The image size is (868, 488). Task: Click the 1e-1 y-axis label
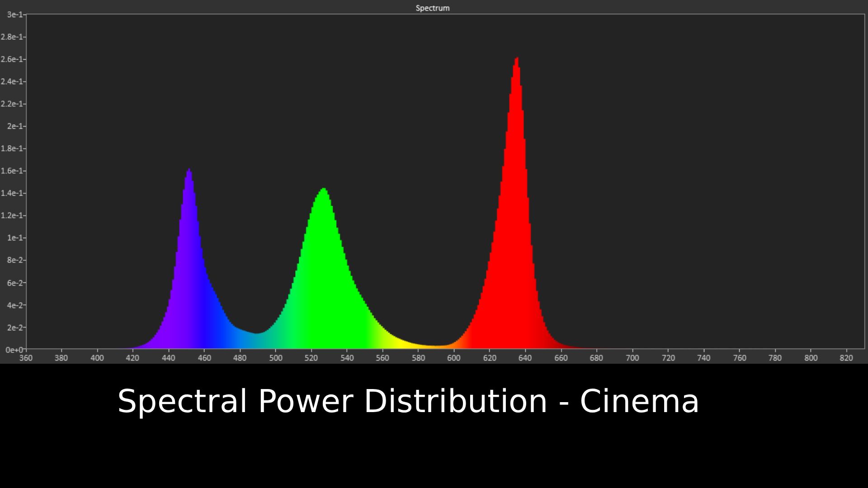(x=14, y=238)
